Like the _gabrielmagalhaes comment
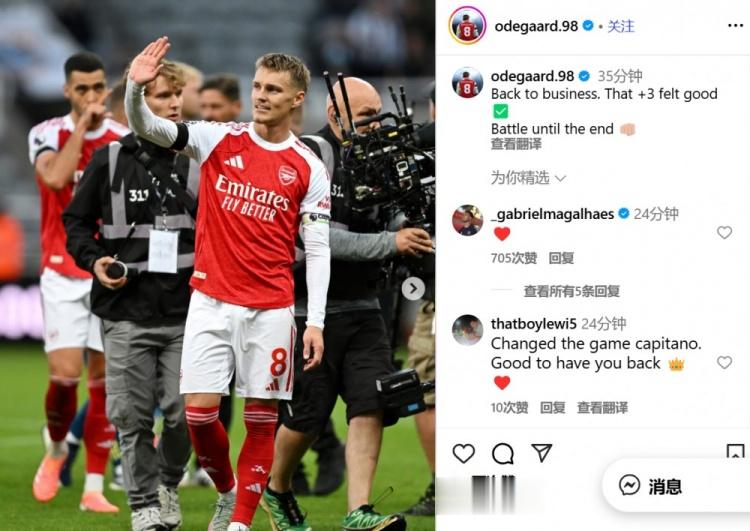Viewport: 750px width, 531px height. 724,232
